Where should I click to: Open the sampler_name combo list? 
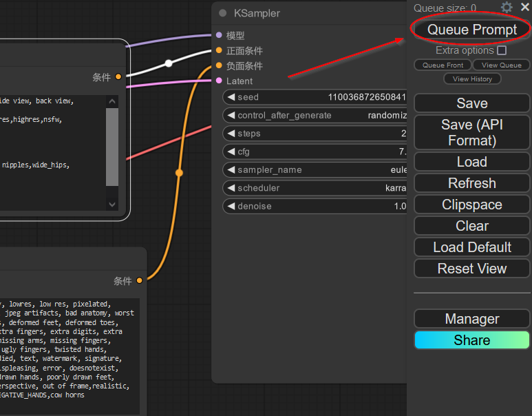(x=315, y=169)
